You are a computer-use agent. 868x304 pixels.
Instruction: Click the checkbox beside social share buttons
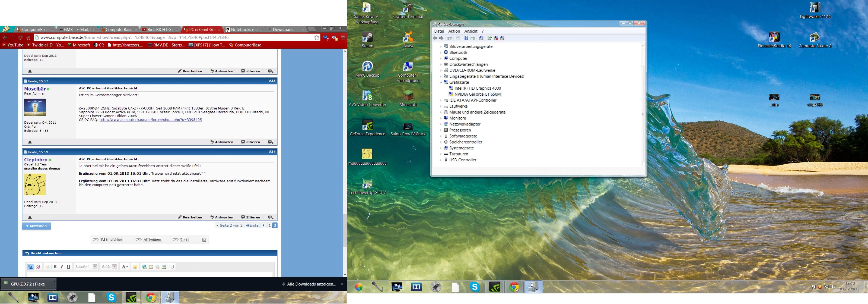click(x=204, y=240)
